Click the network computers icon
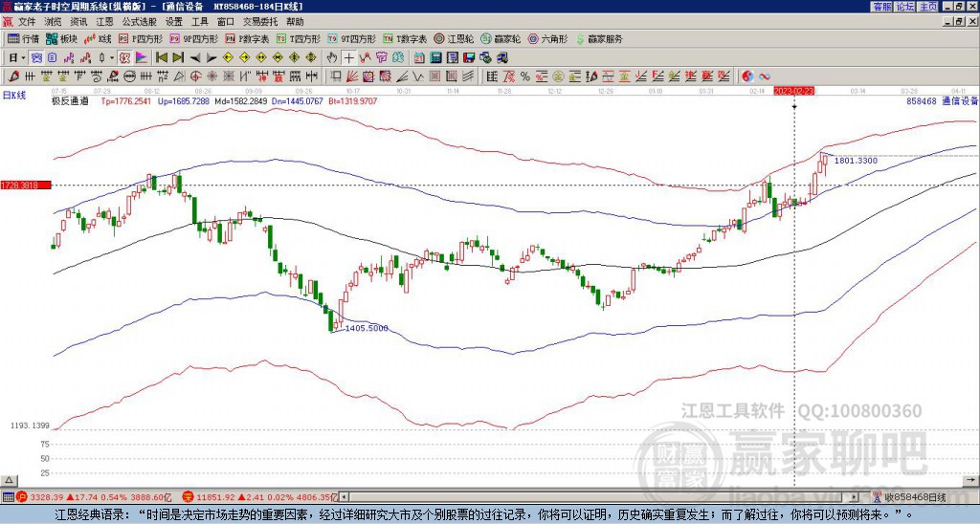This screenshot has height=524, width=980. (x=501, y=58)
